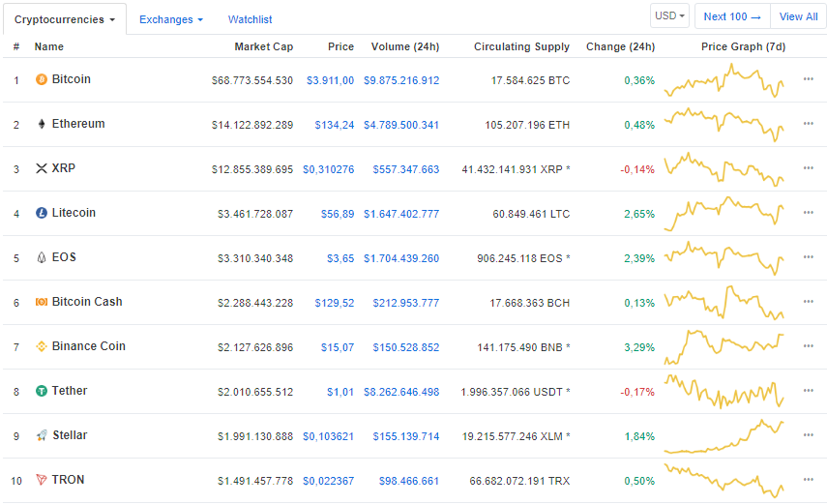Click the EOS logo icon
This screenshot has width=827, height=504.
point(42,257)
